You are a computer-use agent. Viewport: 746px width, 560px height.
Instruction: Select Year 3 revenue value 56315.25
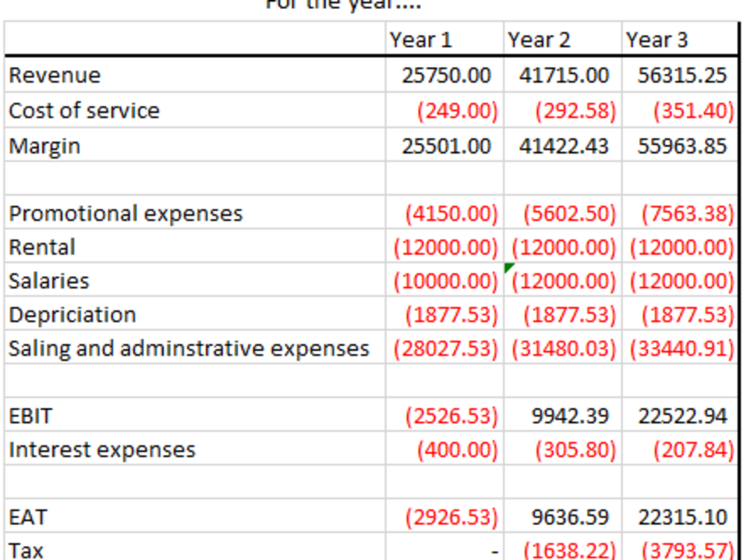[680, 75]
